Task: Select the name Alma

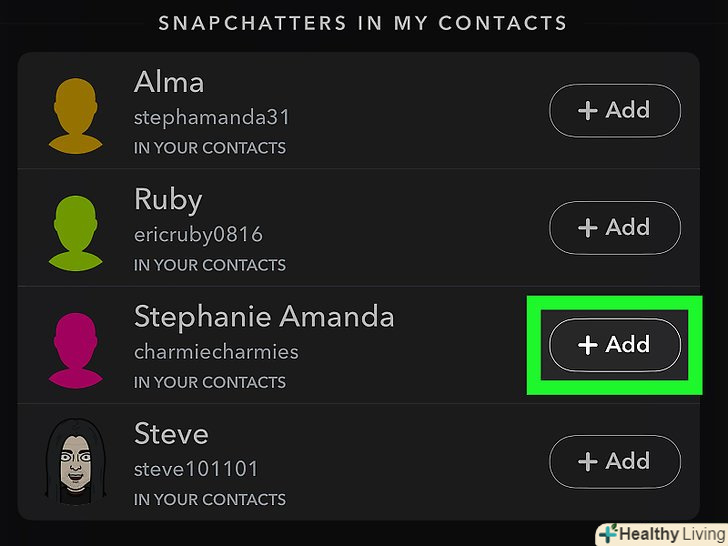Action: (169, 83)
